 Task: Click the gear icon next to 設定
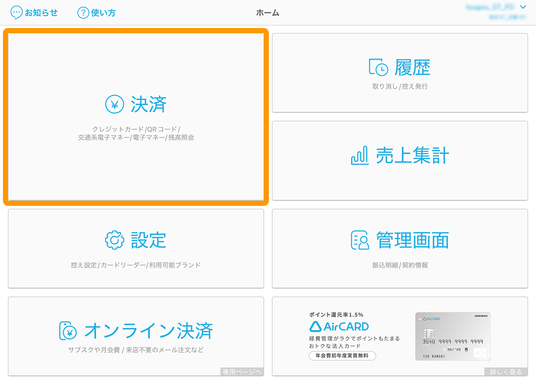(114, 240)
